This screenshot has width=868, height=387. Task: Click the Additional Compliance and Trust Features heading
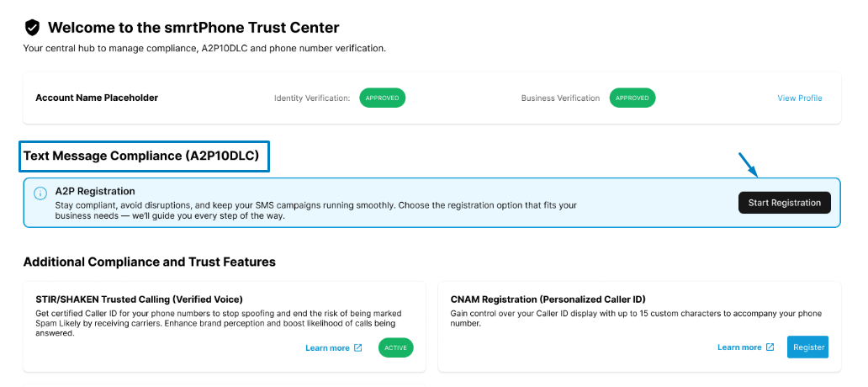point(149,262)
